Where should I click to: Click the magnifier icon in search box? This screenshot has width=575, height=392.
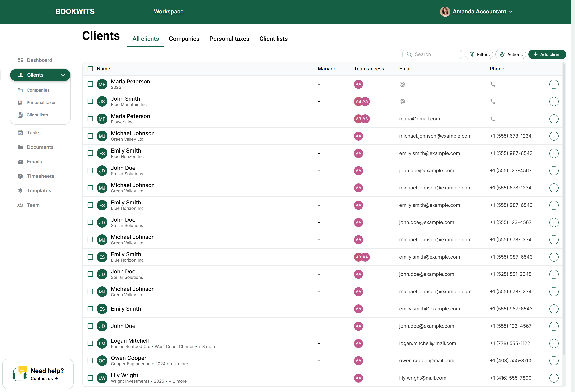409,54
